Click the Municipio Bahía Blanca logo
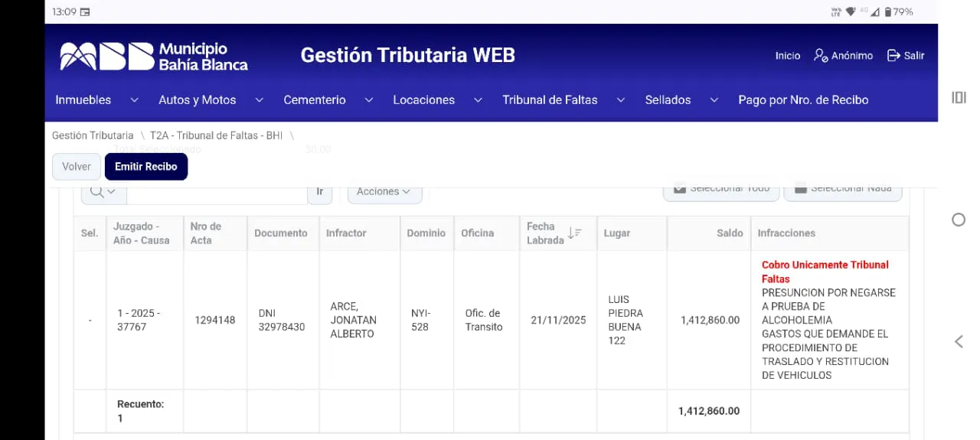The height and width of the screenshot is (440, 980). tap(154, 56)
